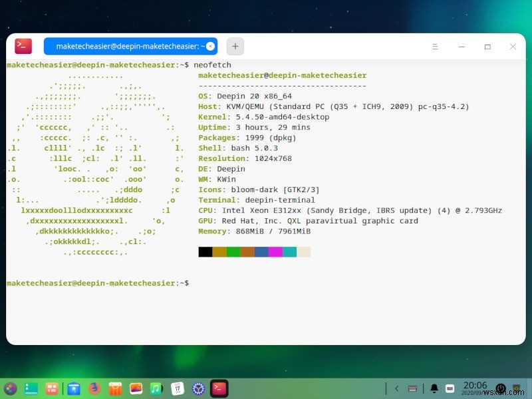Open the Calendar app showing the 17th

point(178,388)
